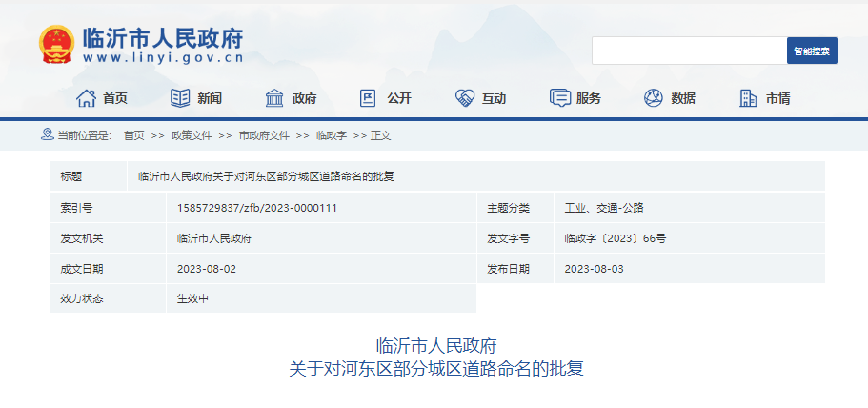Click the article heading line 关于对河东区部分城区道路命名的批复
The height and width of the screenshot is (408, 868).
436,369
